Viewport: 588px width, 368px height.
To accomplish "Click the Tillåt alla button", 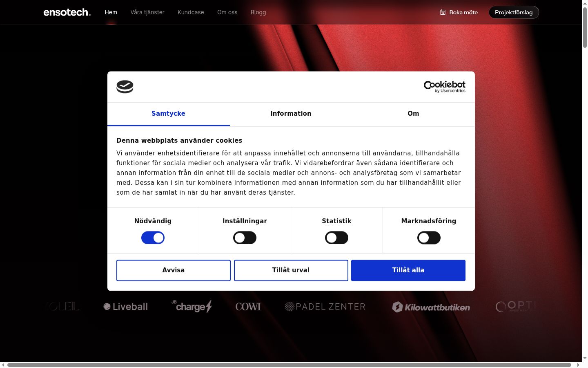I will pos(408,270).
